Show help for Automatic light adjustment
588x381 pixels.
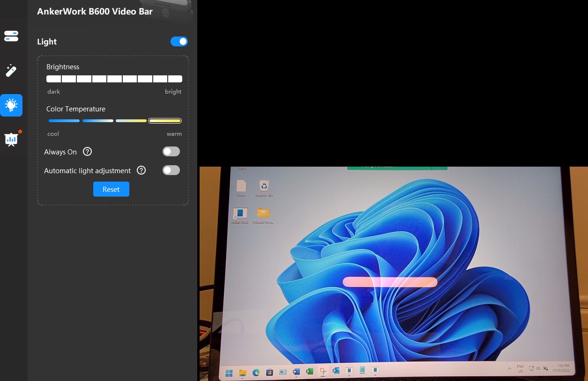[141, 170]
